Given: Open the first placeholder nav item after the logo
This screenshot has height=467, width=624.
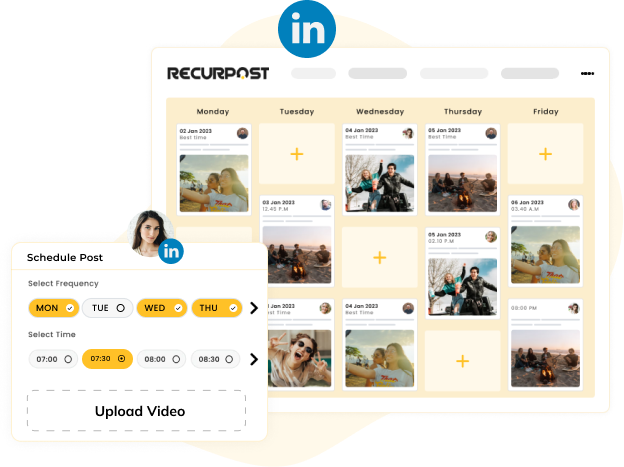Looking at the screenshot, I should coord(314,73).
